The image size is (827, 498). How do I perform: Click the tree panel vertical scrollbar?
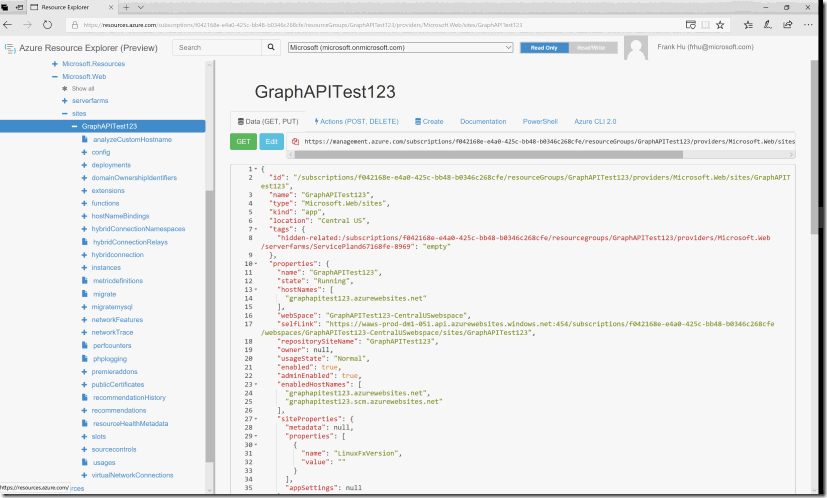tap(209, 325)
